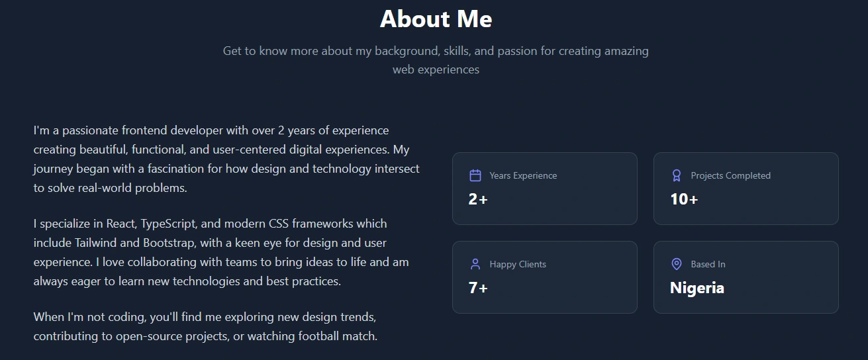
Task: Click the map pin icon beside Based In
Action: pos(676,264)
